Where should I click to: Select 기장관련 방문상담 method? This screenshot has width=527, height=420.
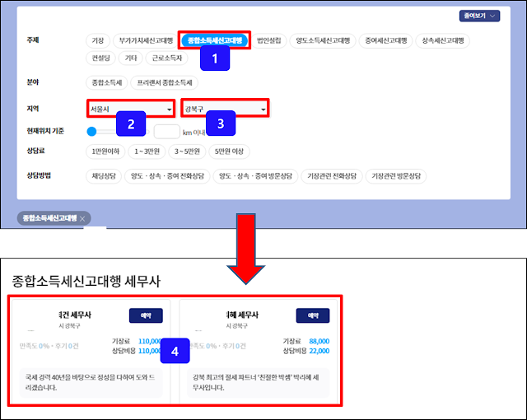click(396, 176)
